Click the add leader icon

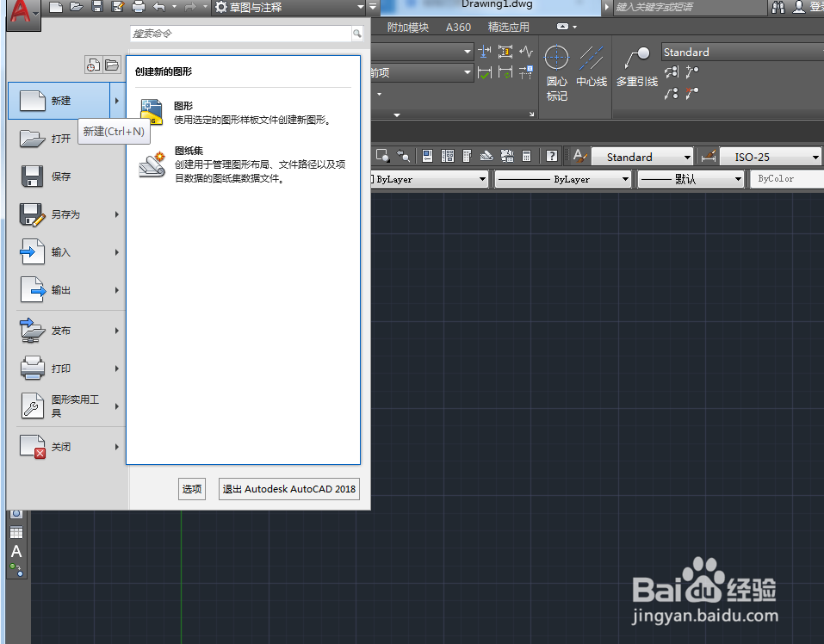tap(692, 72)
